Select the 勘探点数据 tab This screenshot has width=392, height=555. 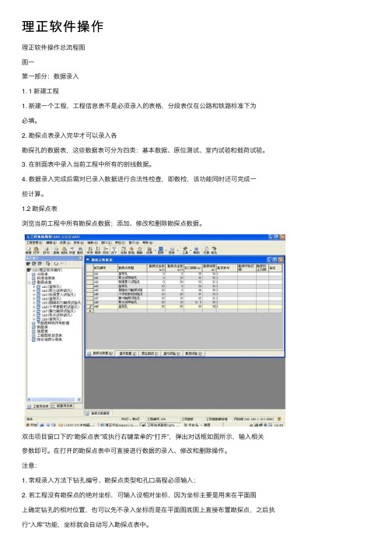pyautogui.click(x=100, y=353)
